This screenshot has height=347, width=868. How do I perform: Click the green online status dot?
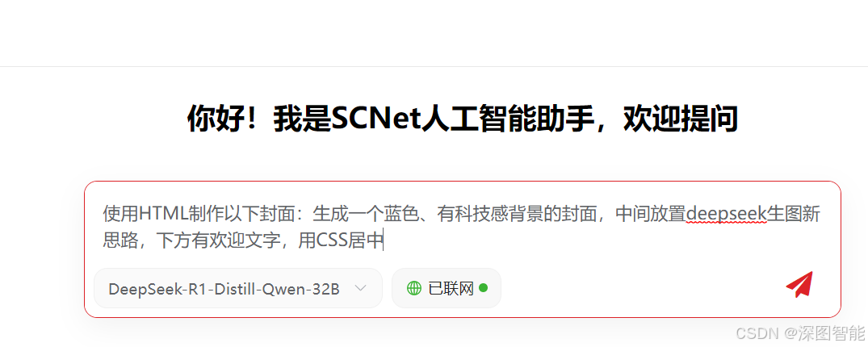[x=483, y=288]
